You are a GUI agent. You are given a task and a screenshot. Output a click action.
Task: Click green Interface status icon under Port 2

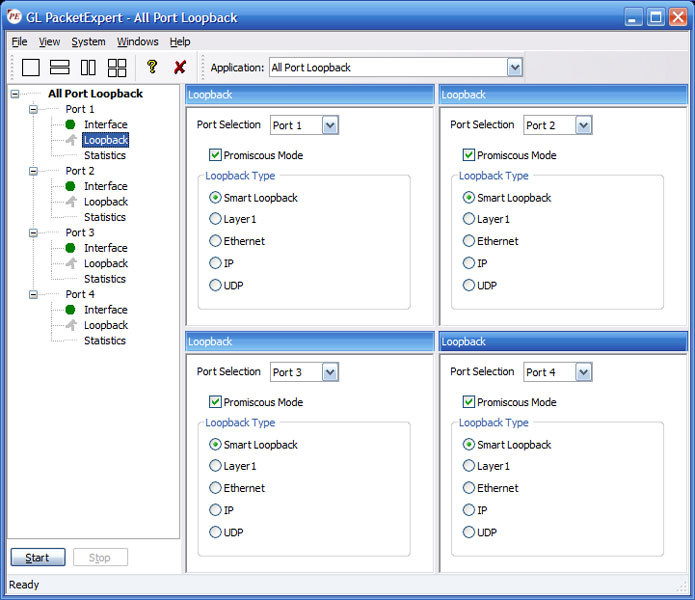click(70, 186)
